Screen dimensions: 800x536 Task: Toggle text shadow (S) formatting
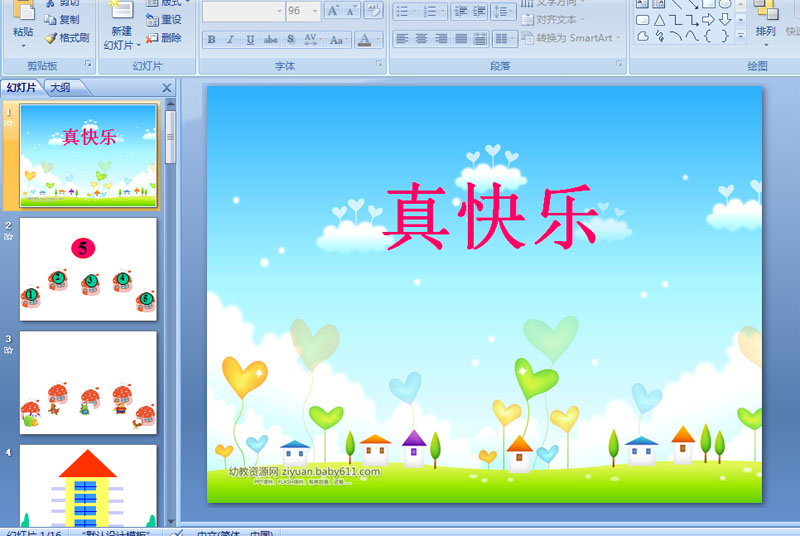pyautogui.click(x=291, y=39)
